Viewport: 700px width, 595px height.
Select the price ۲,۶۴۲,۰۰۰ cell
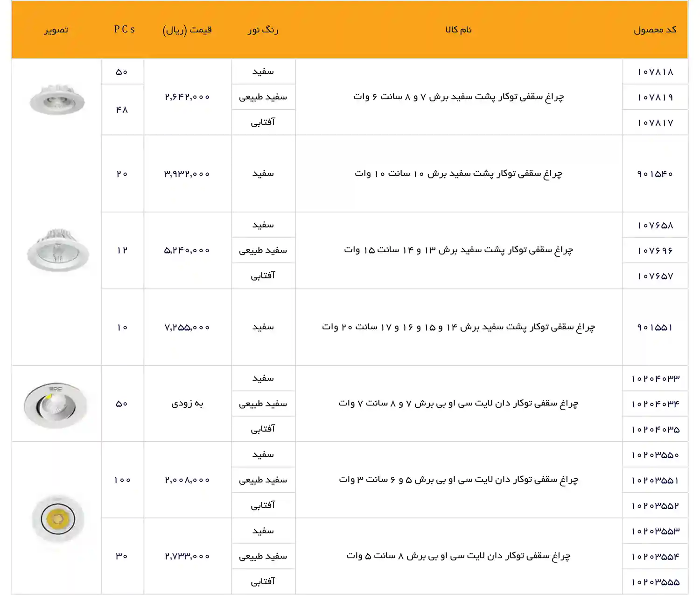[x=187, y=97]
